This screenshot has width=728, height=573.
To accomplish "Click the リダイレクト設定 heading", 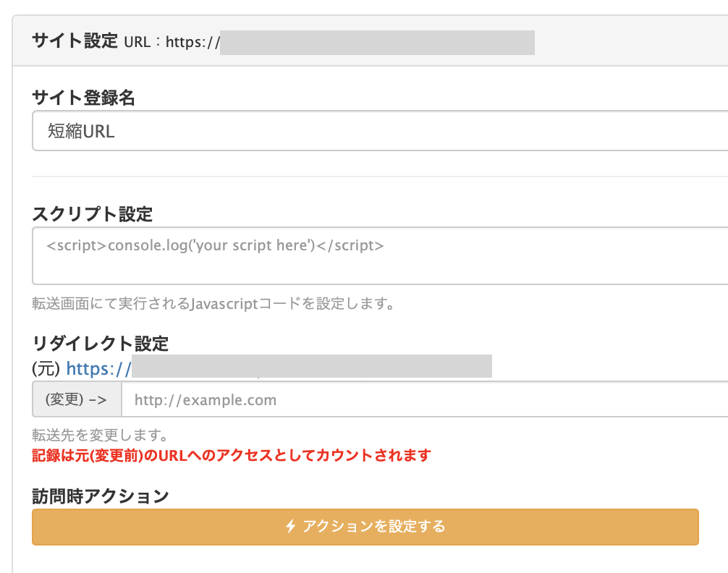I will click(x=101, y=344).
